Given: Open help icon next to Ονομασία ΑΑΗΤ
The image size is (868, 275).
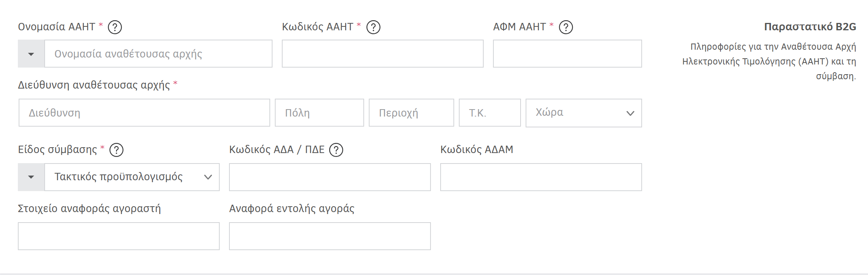Looking at the screenshot, I should point(115,27).
